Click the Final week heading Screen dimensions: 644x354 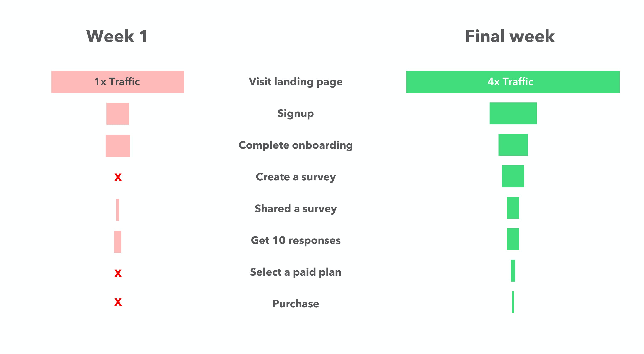pyautogui.click(x=510, y=36)
